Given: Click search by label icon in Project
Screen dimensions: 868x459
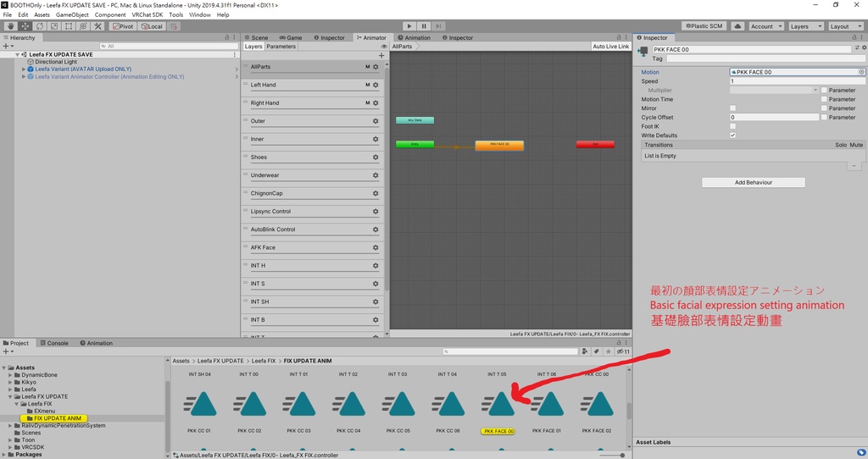Looking at the screenshot, I should click(596, 351).
